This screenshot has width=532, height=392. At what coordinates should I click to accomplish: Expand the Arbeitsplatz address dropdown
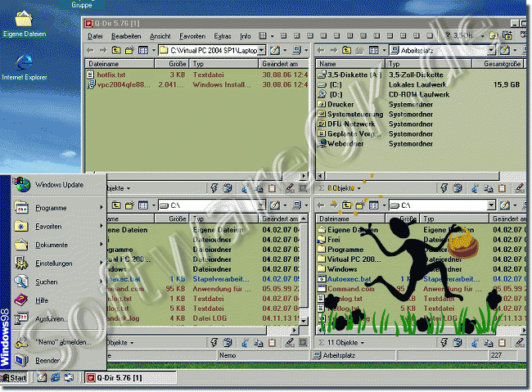point(492,51)
